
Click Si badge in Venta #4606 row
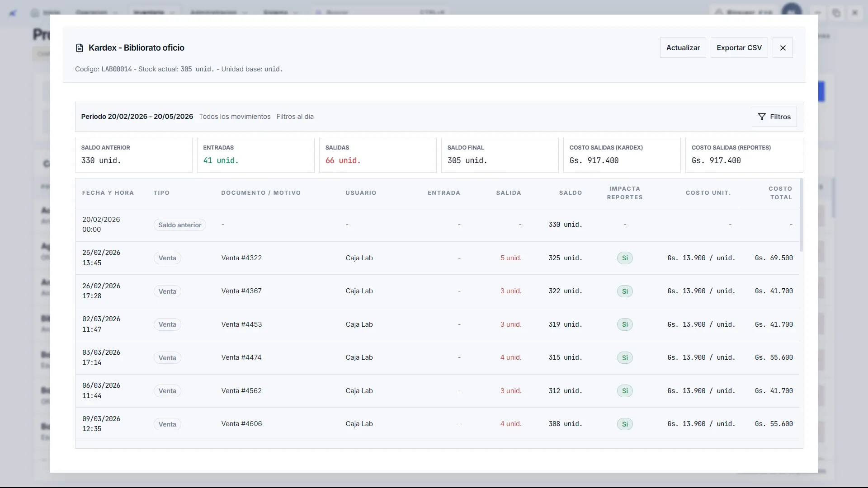[x=625, y=424]
